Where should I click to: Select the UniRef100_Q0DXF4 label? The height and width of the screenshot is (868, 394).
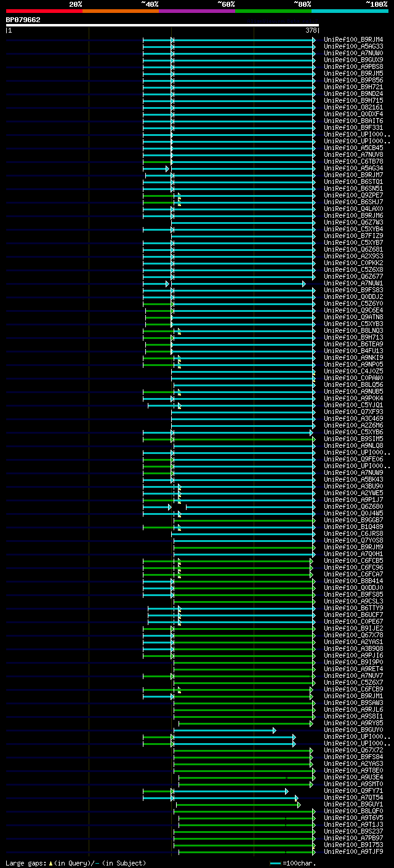(x=353, y=114)
